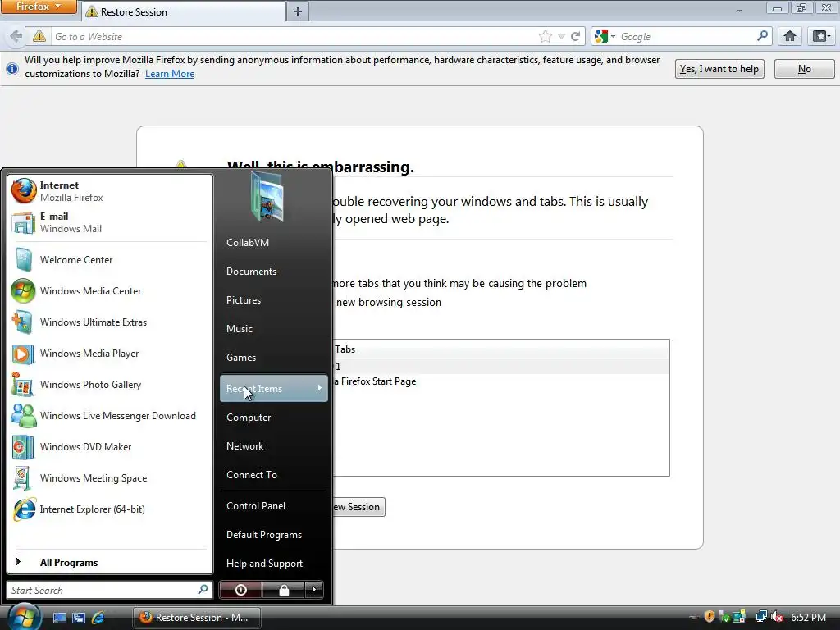840x630 pixels.
Task: Open Windows Ultimate Extras
Action: pos(110,322)
